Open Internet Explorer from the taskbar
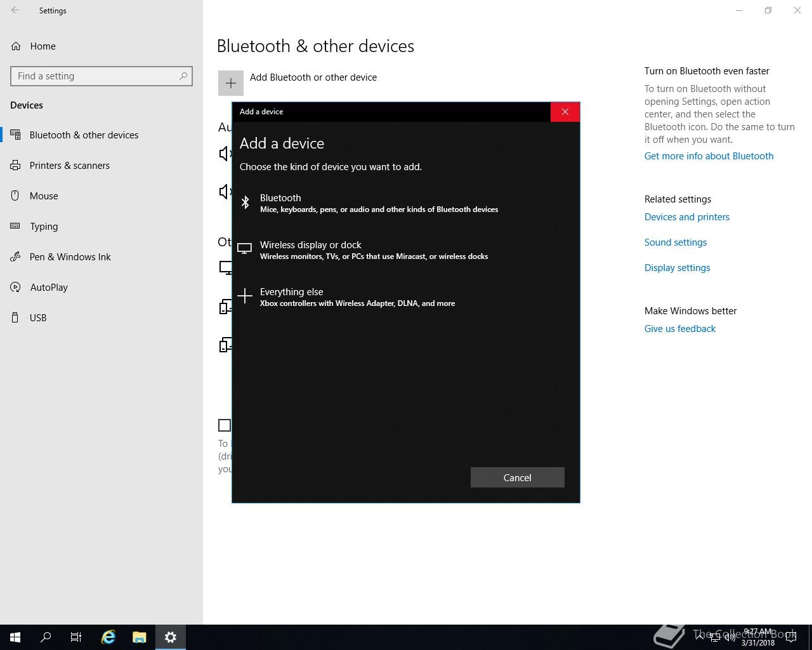Viewport: 812px width, 650px height. (108, 637)
